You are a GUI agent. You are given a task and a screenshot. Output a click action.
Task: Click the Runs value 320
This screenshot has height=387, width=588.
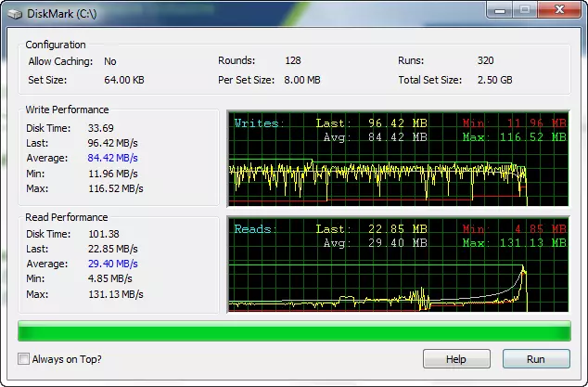(x=486, y=60)
